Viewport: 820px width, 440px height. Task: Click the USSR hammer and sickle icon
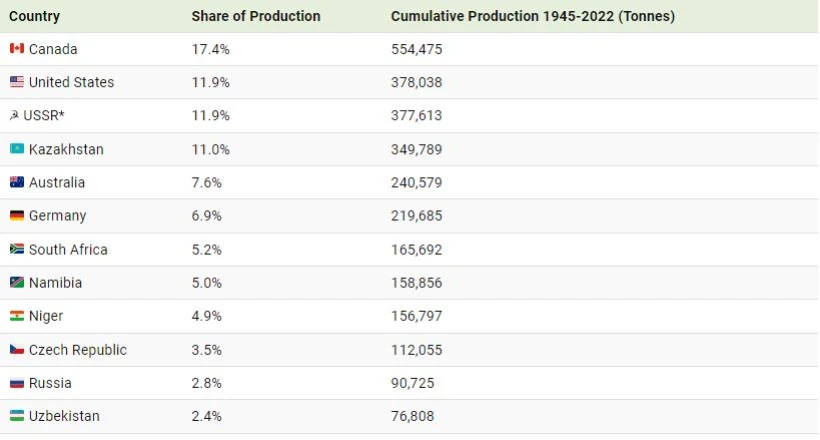14,116
